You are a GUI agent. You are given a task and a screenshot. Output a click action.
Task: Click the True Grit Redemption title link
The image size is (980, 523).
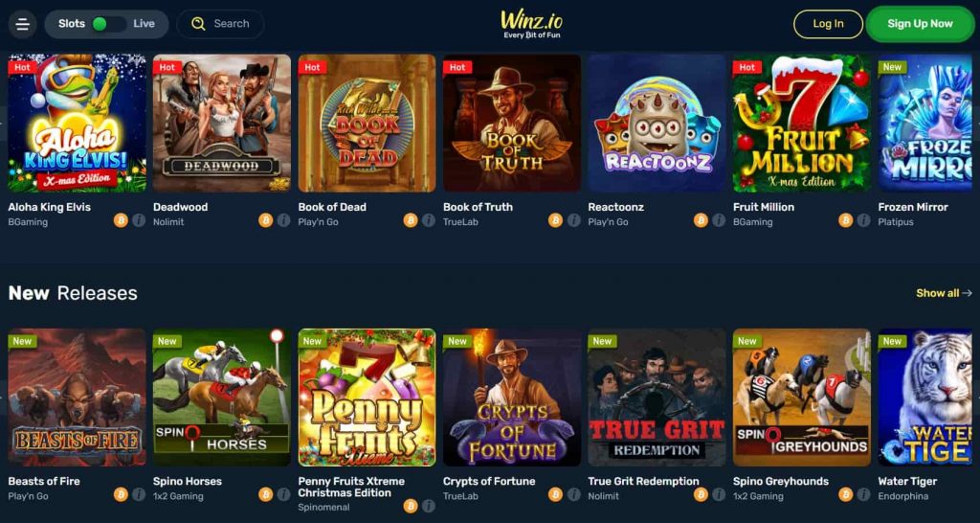click(644, 481)
